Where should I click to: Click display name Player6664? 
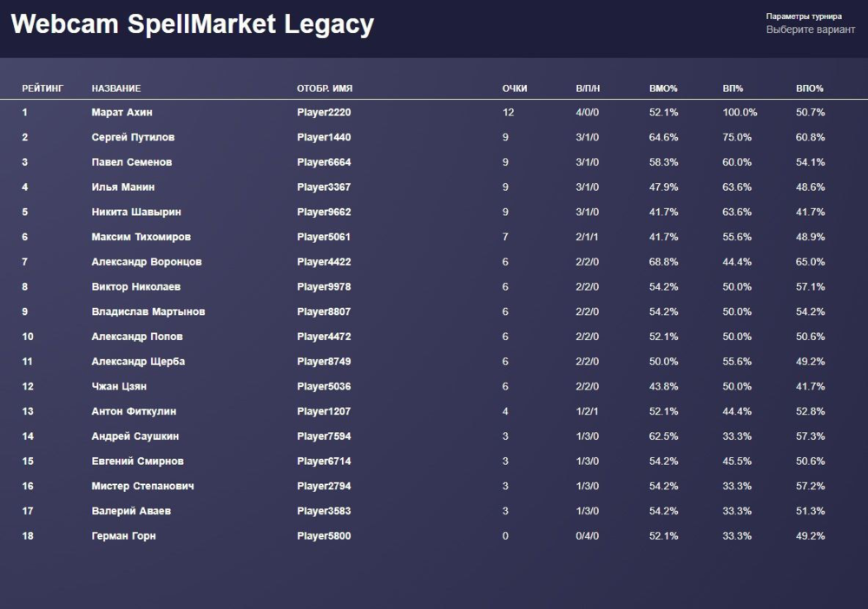324,162
